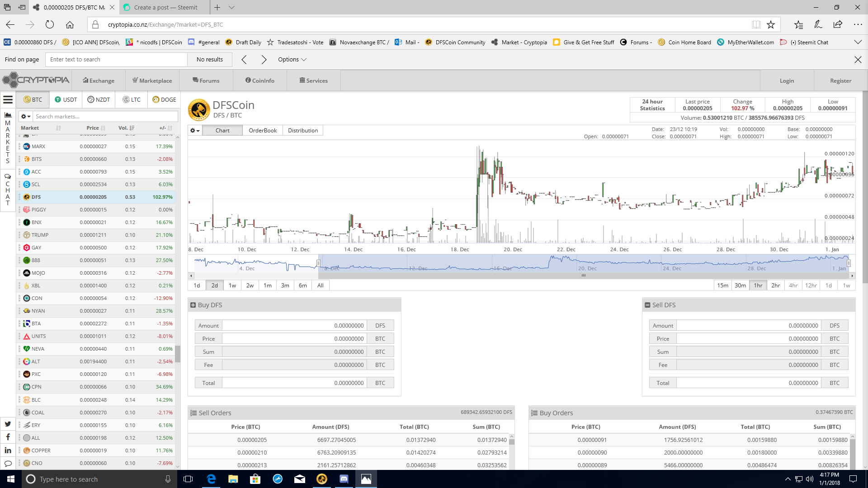
Task: Go to the browser Home page
Action: point(70,24)
